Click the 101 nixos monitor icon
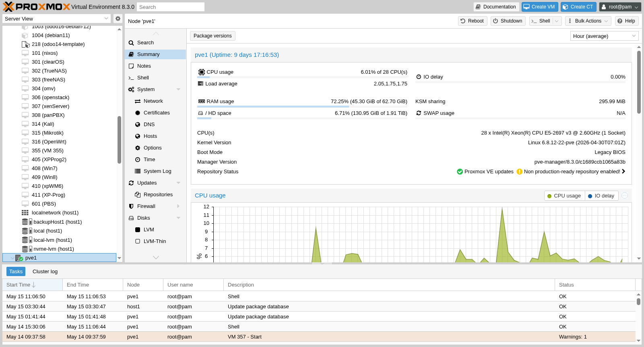 (x=25, y=53)
